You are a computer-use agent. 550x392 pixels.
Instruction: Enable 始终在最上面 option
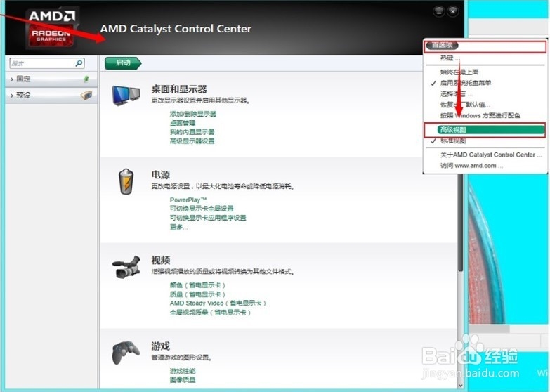[x=459, y=72]
